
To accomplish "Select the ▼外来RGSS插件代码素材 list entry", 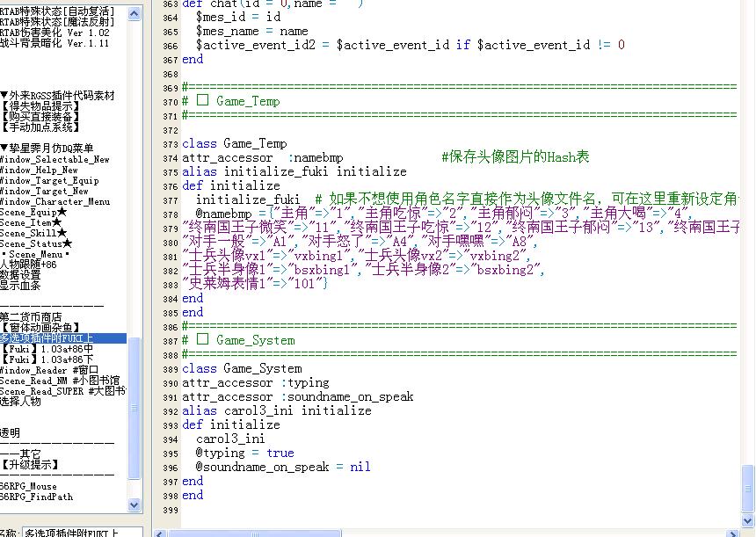I will (x=58, y=96).
